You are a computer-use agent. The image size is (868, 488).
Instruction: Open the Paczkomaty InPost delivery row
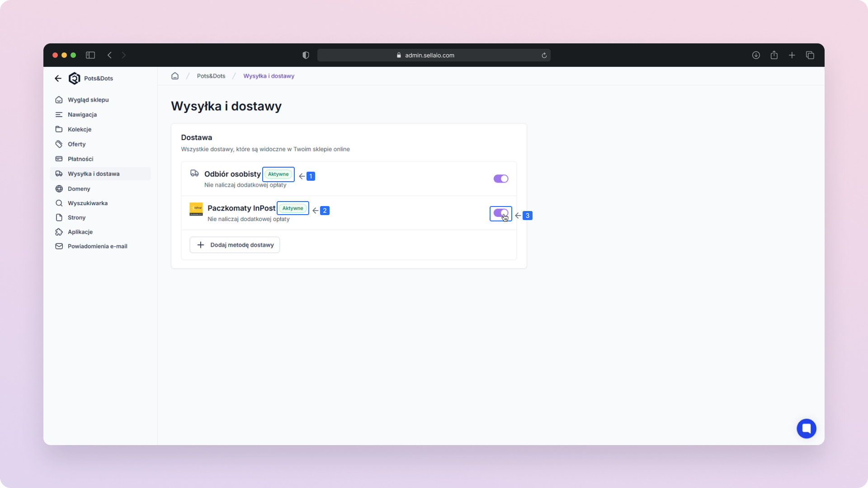(241, 208)
